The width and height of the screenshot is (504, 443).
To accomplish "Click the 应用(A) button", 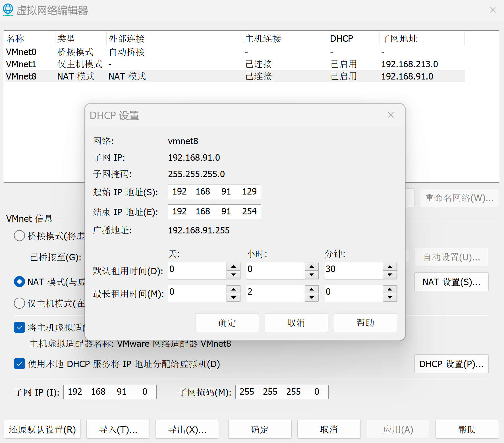I will 398,429.
